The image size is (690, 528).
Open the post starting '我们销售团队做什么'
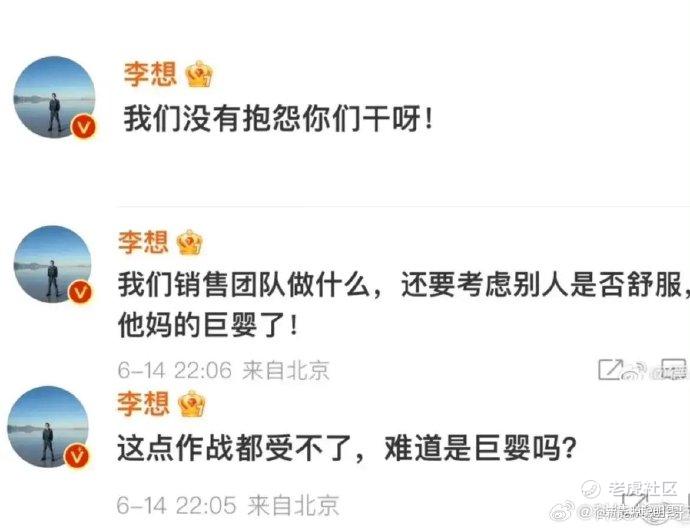[x=404, y=305]
